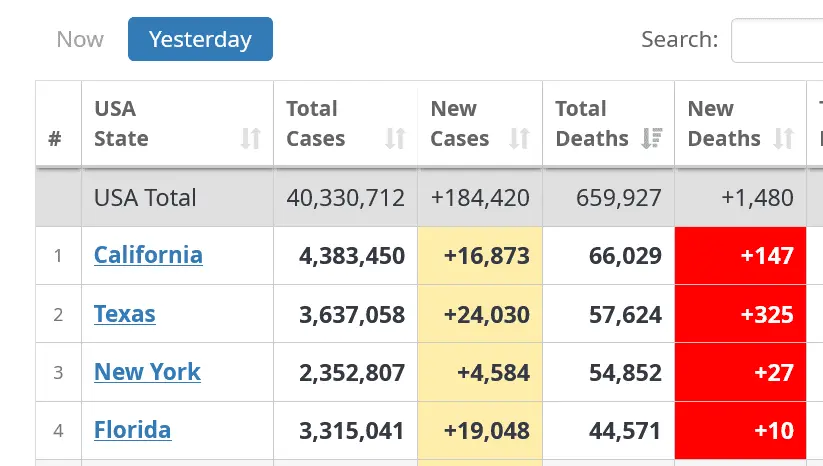The image size is (823, 466).
Task: Select USA total cases 40,330,712
Action: pos(345,198)
